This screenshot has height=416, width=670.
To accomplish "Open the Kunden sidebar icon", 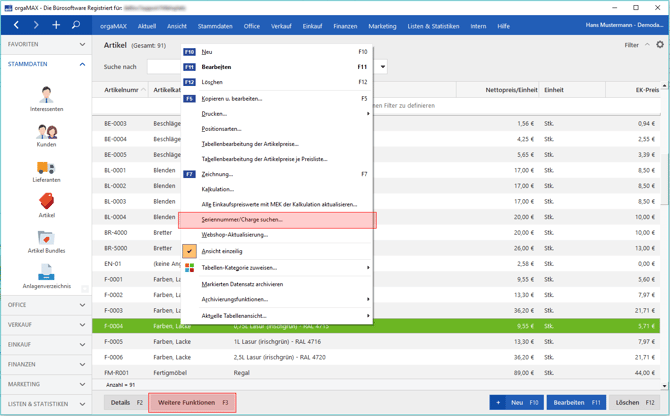I will 47,135.
